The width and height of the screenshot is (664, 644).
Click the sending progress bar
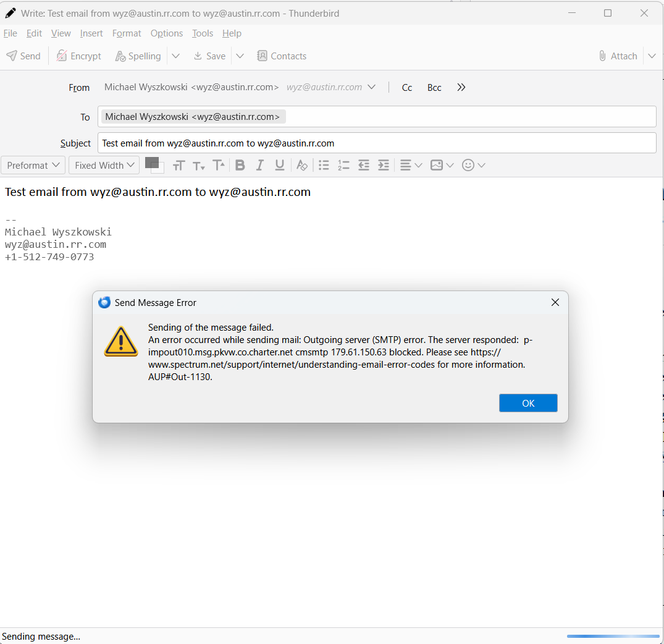[x=613, y=636]
